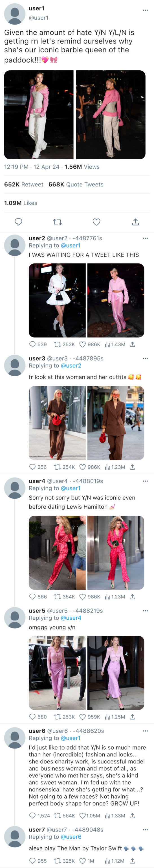Open the pink satin outfit photo in user2's reply
The image size is (154, 868).
(x=116, y=300)
